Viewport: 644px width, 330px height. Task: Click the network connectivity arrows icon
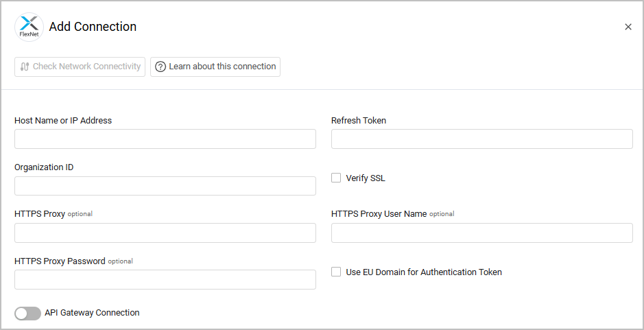click(25, 67)
